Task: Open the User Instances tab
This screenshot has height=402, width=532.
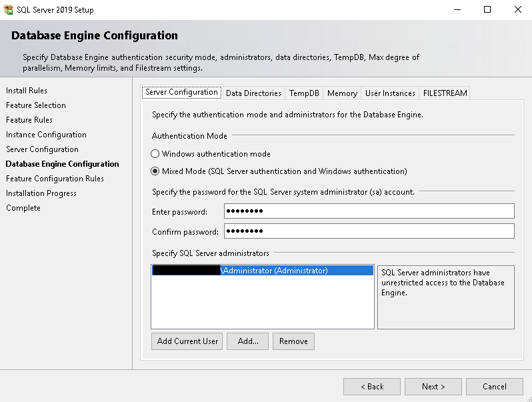Action: click(x=390, y=93)
